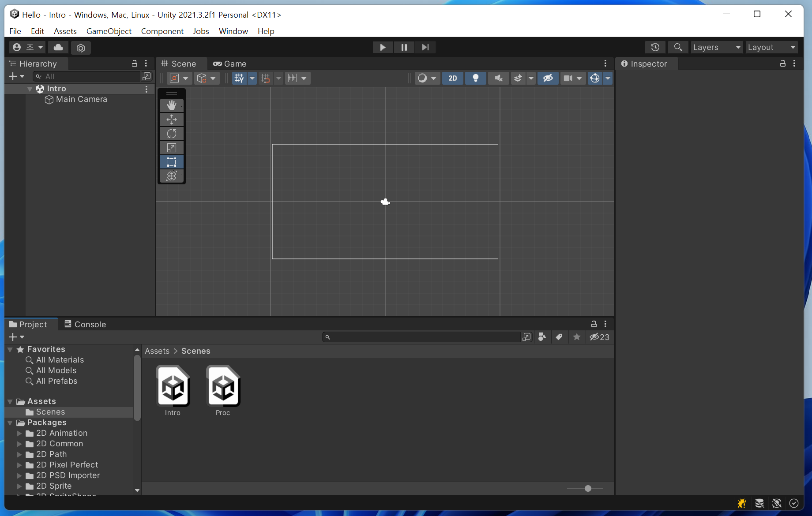Select the Transform tool

click(172, 176)
